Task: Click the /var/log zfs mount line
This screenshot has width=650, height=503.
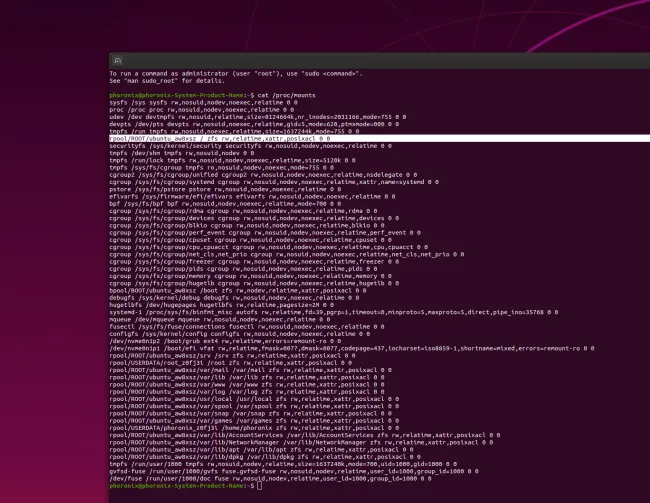Action: (x=247, y=392)
